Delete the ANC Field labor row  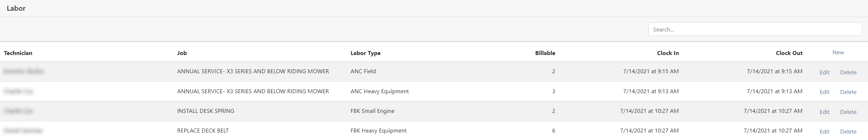pos(848,72)
